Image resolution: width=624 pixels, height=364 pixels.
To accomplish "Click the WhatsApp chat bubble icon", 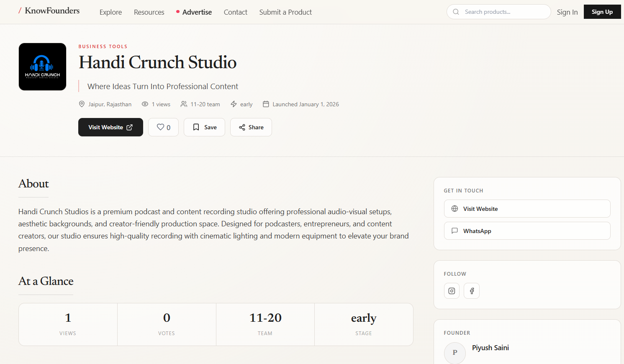I will coord(455,231).
